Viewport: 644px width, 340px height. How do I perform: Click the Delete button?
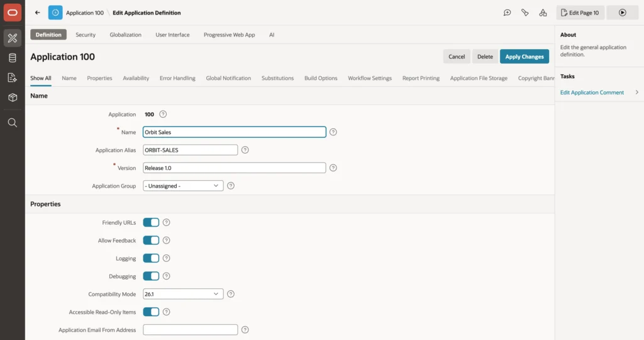pyautogui.click(x=485, y=57)
